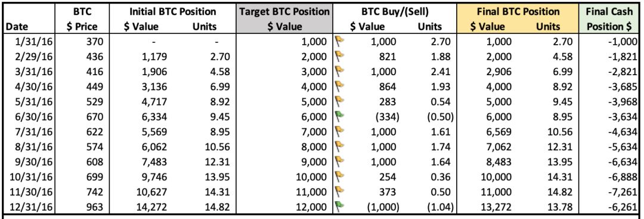Click the yellow flag in 5/31/16 row

click(x=339, y=101)
